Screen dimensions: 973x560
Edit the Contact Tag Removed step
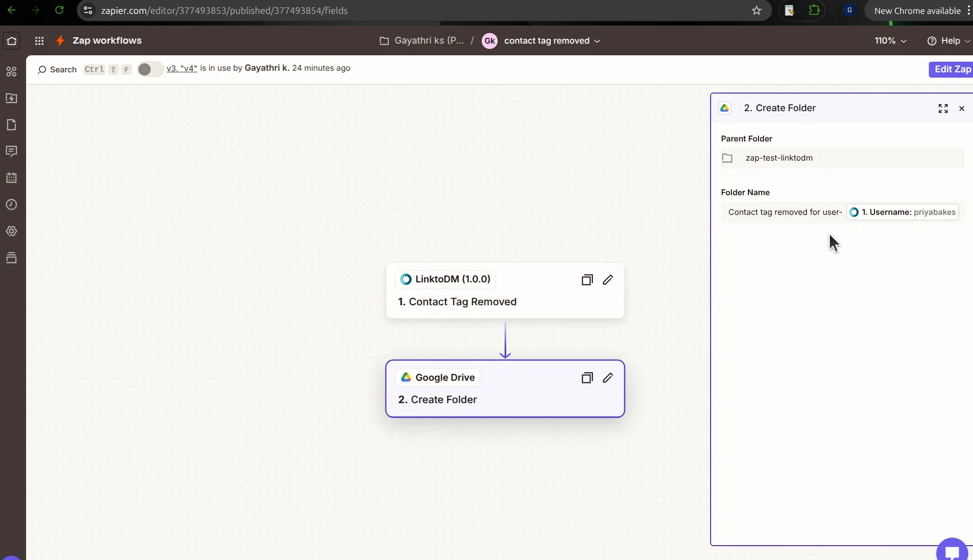pos(608,280)
